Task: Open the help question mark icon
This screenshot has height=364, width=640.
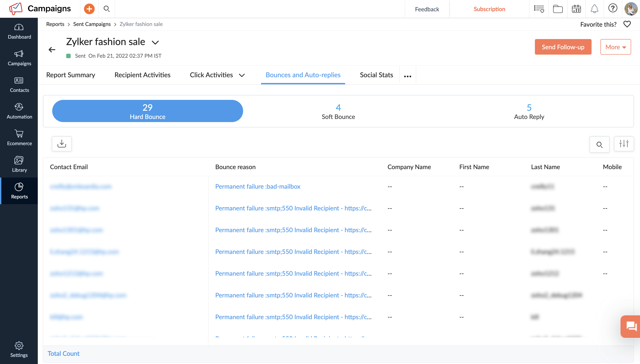Action: (613, 8)
